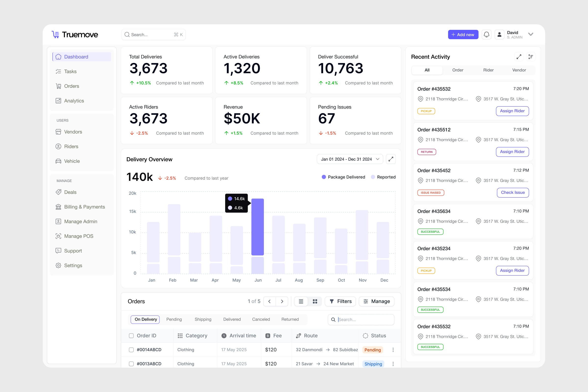Expand the Delivery Overview chart

(391, 159)
